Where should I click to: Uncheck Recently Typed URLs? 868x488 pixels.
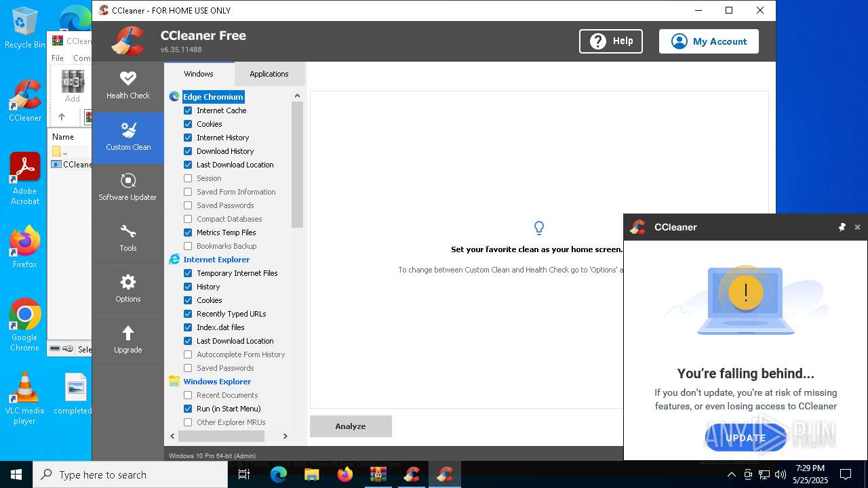[x=188, y=314]
